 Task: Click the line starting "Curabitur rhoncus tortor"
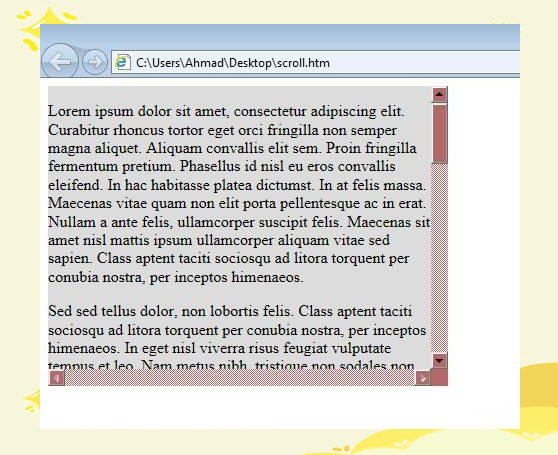pyautogui.click(x=222, y=130)
